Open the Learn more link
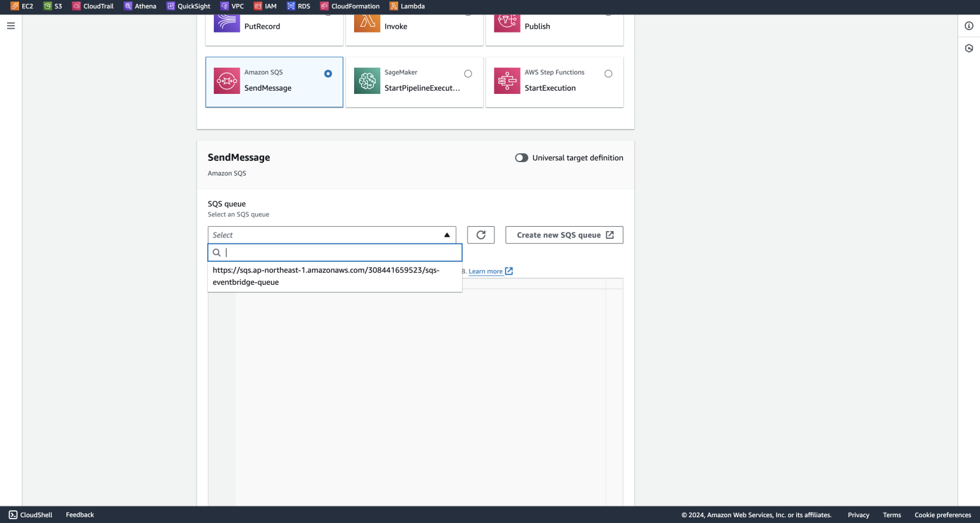 coord(486,271)
